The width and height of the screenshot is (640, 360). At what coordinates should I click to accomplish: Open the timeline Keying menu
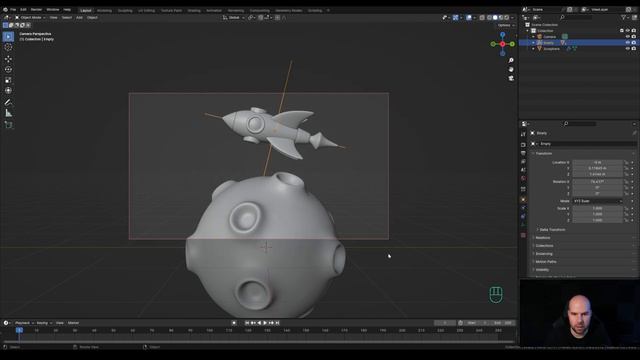[43, 323]
